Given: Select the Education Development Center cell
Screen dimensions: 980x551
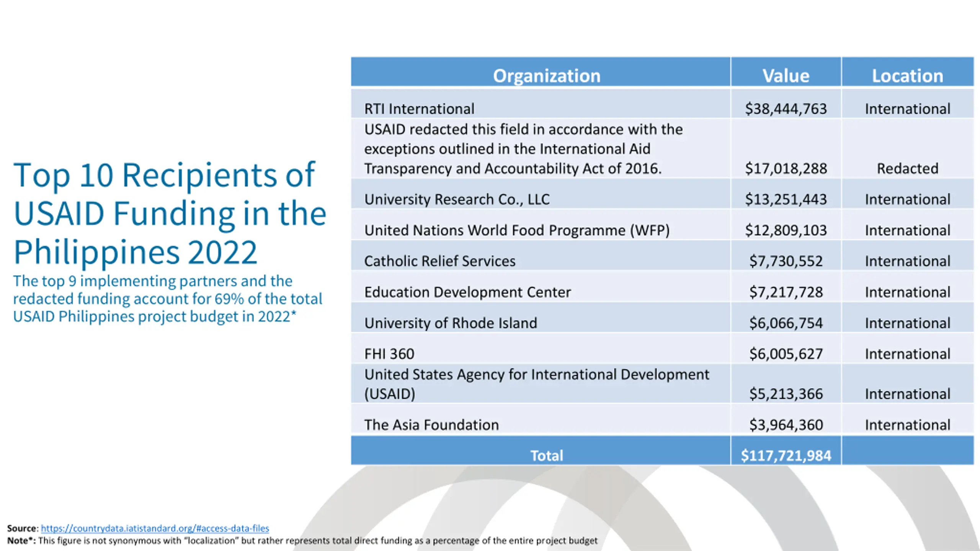Looking at the screenshot, I should click(x=467, y=292).
